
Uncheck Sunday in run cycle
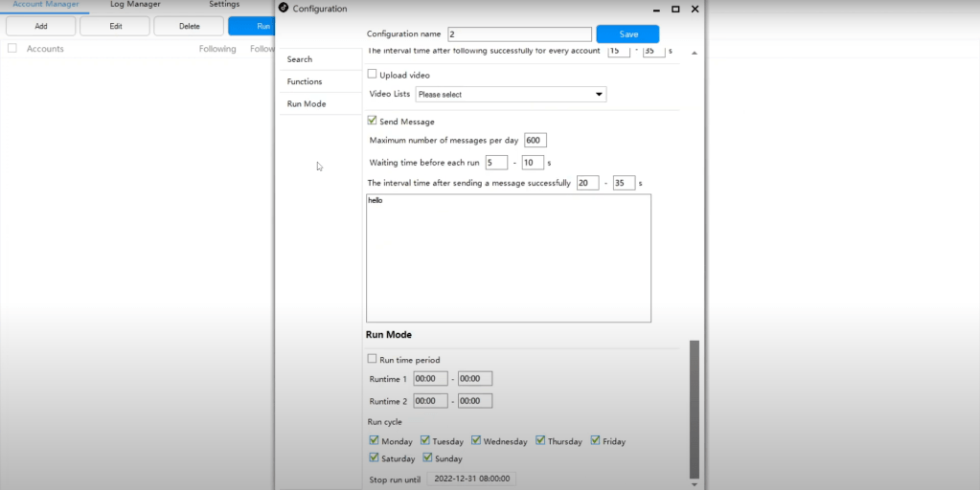click(x=427, y=458)
